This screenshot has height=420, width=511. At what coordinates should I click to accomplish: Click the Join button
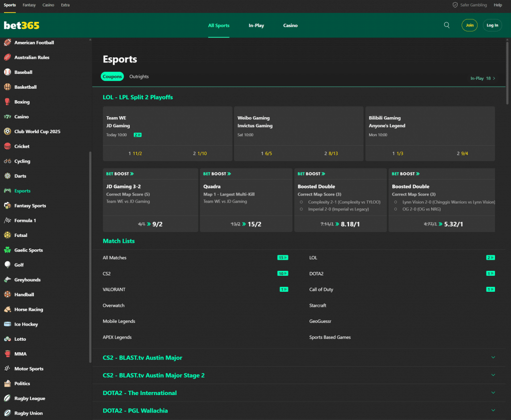click(469, 25)
